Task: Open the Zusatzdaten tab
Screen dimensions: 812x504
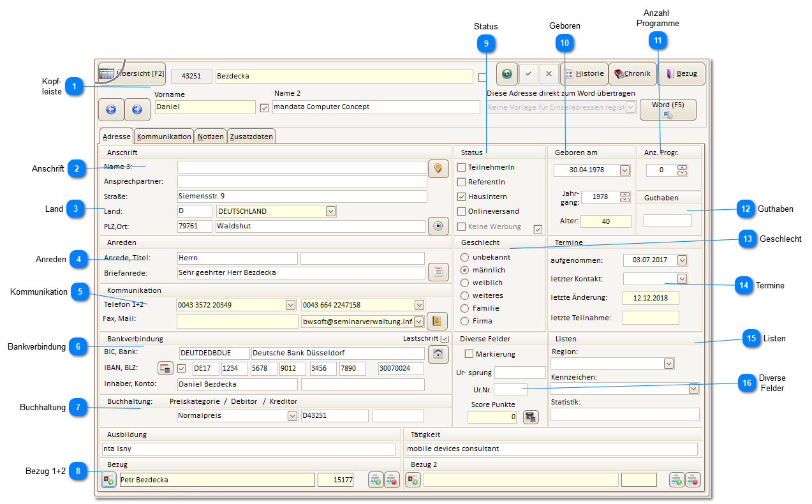Action: tap(251, 137)
